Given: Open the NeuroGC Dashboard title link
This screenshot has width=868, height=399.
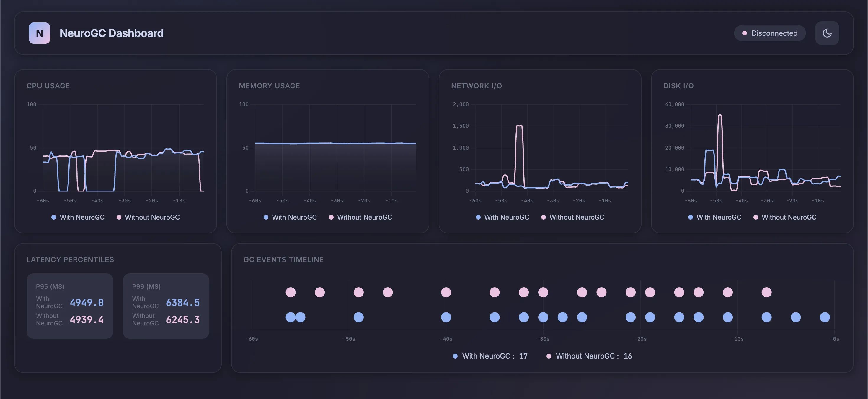Looking at the screenshot, I should coord(111,33).
